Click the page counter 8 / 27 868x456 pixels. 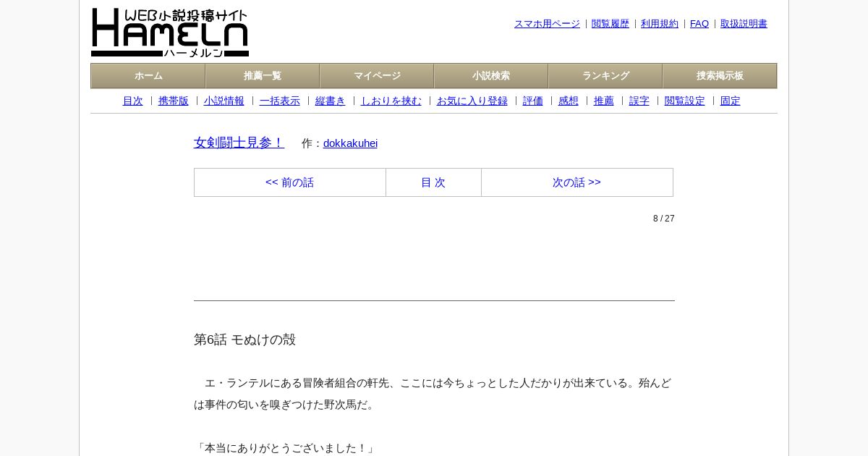coord(664,219)
